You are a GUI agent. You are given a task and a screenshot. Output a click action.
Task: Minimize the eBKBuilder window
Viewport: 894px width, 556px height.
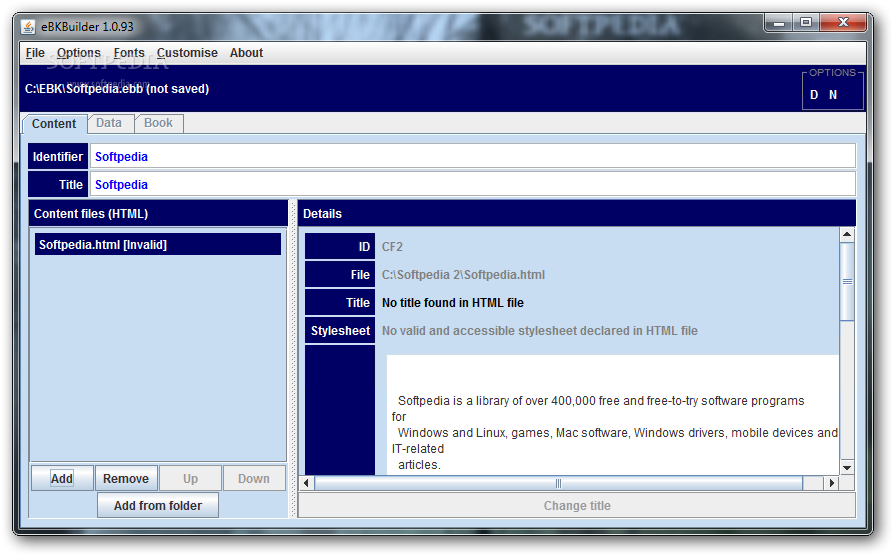(x=779, y=23)
